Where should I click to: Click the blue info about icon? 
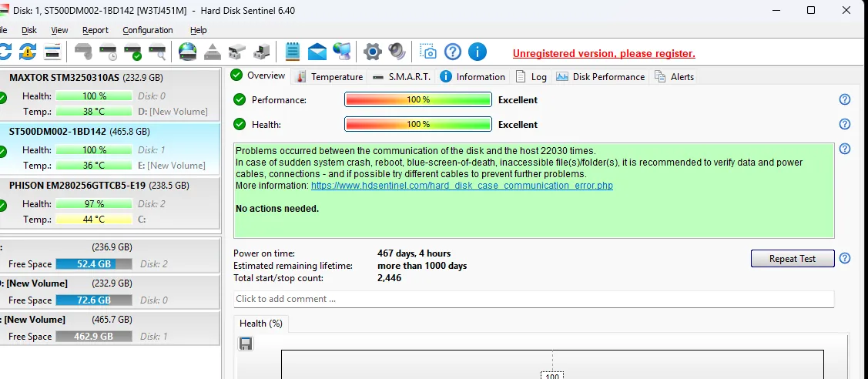(x=478, y=52)
